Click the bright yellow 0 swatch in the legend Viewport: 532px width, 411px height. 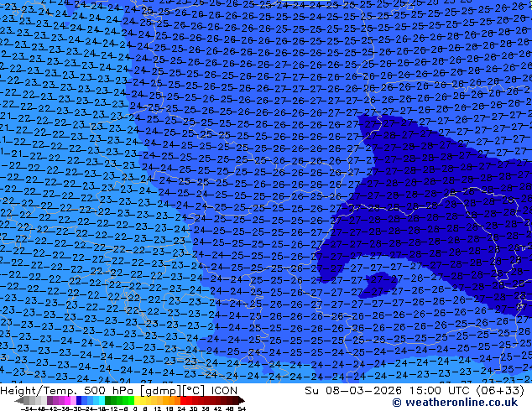pos(137,400)
